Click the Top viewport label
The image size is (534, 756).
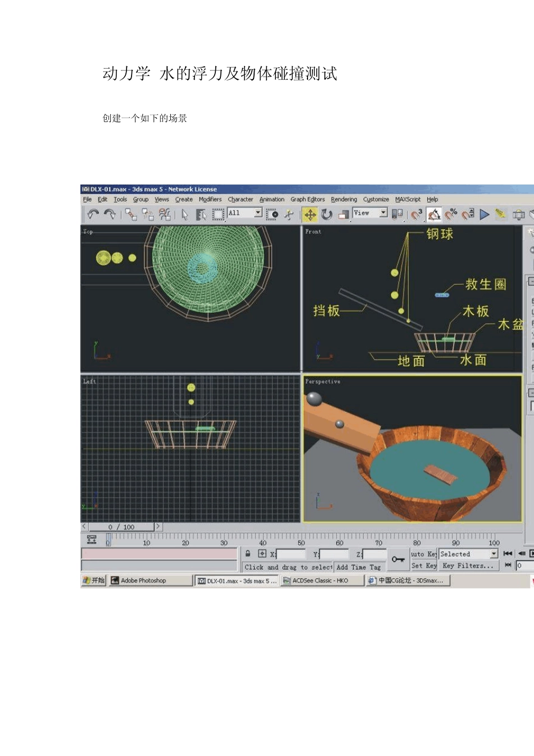click(x=88, y=231)
